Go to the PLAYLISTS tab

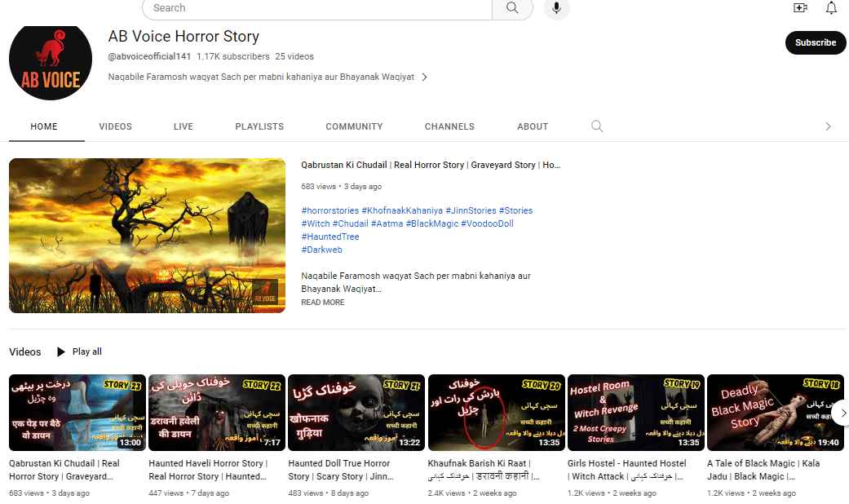click(x=259, y=126)
